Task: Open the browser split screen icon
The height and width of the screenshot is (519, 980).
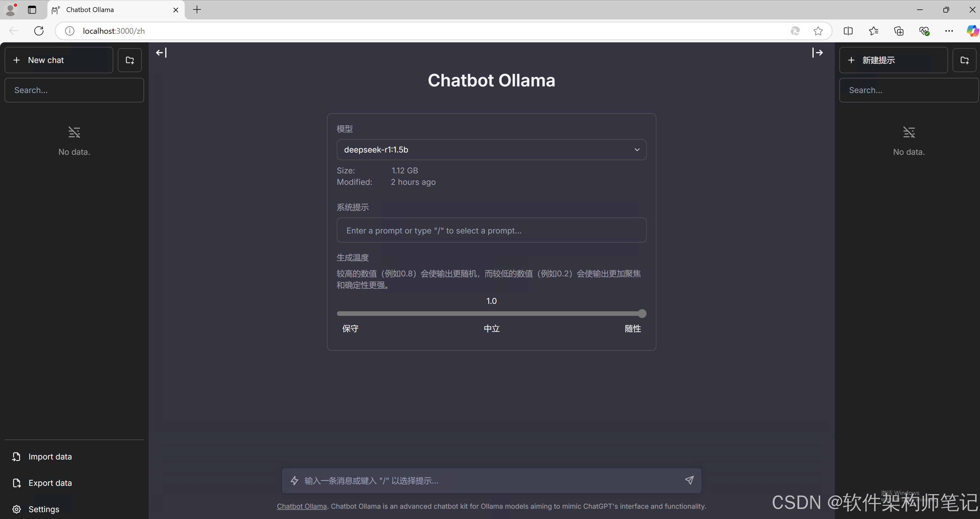Action: pos(848,31)
